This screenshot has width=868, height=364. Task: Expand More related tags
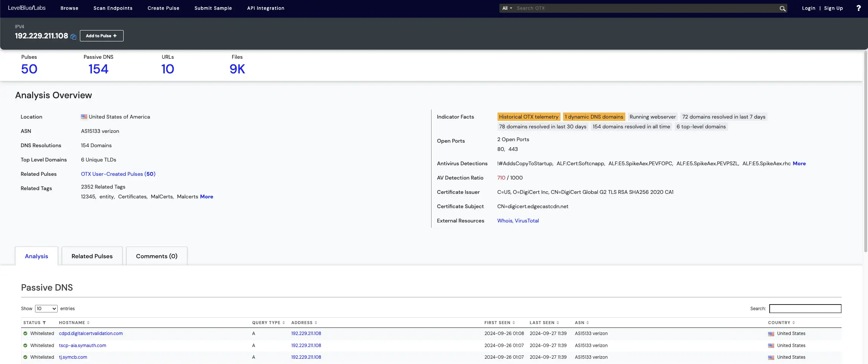(207, 196)
